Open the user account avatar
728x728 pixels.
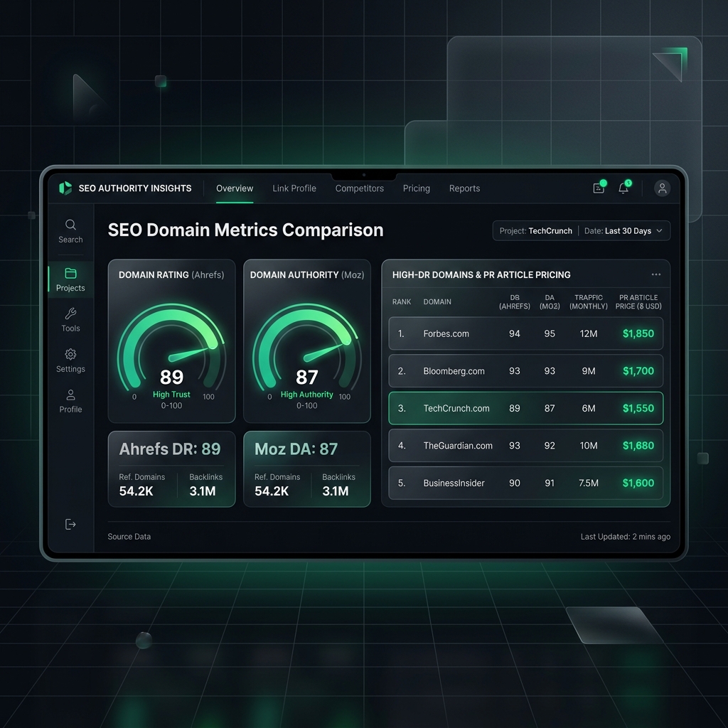click(x=662, y=188)
